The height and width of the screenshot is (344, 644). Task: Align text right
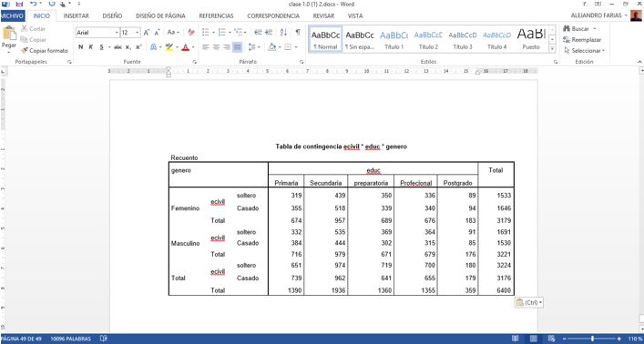(227, 47)
